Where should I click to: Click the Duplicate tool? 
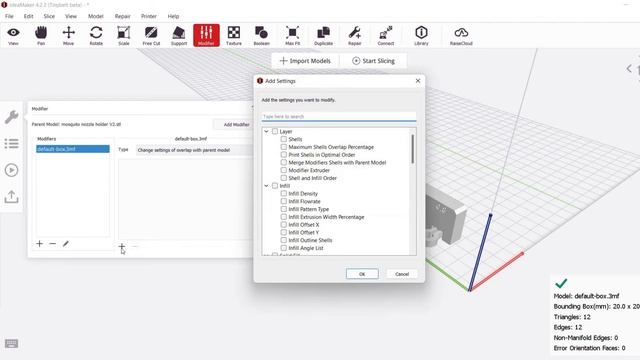(x=323, y=36)
